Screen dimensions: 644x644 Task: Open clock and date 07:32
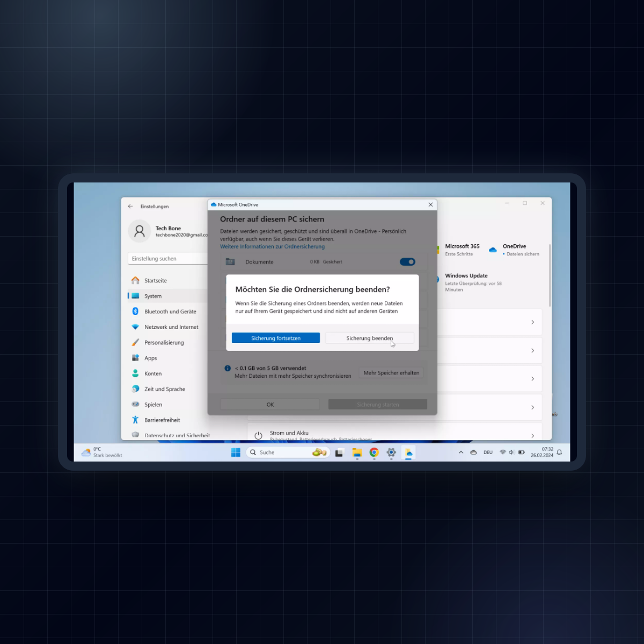tap(542, 452)
